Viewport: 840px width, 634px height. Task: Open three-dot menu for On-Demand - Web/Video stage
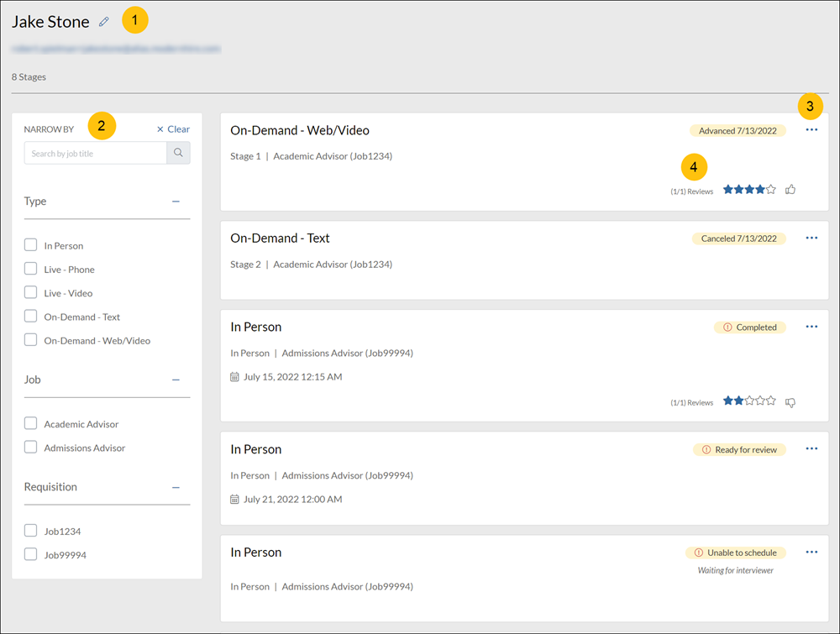point(811,130)
